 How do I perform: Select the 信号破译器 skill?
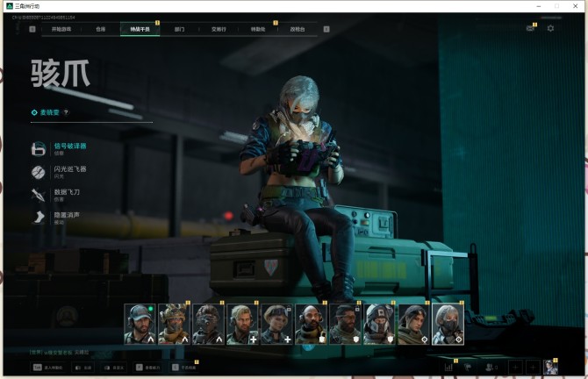pyautogui.click(x=60, y=148)
